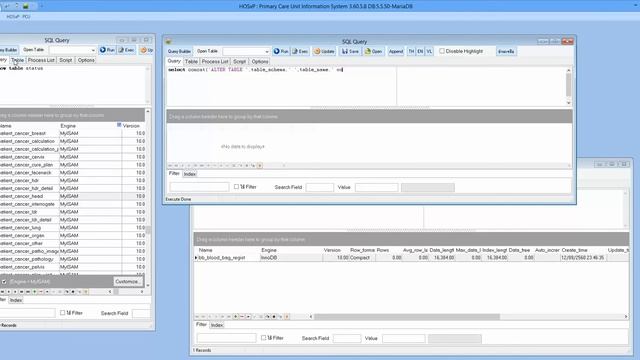Image resolution: width=640 pixels, height=360 pixels.
Task: Click the cut-off Update button in left window
Action: [x=147, y=50]
